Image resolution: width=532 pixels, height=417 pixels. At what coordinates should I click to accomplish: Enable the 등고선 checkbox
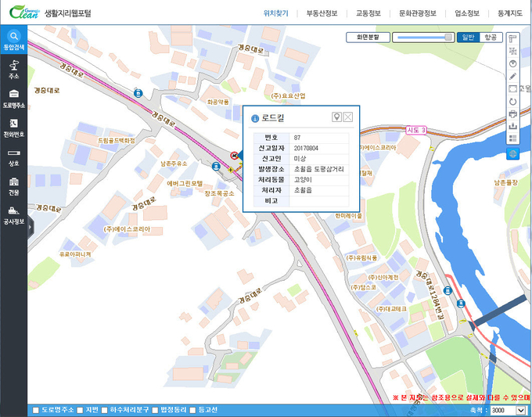192,411
